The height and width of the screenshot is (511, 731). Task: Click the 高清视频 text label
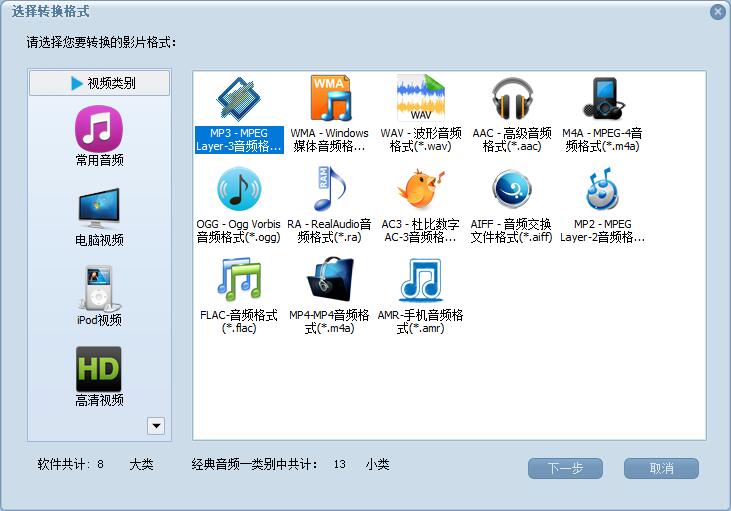point(99,401)
